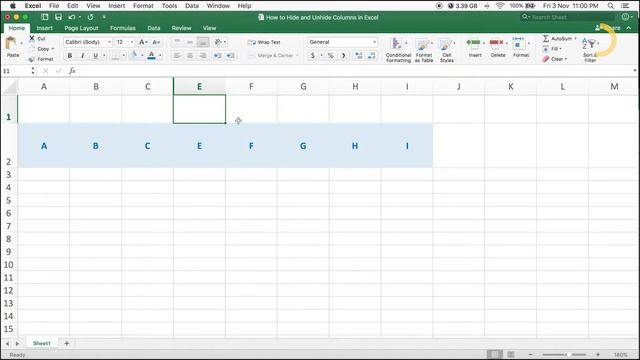Open the Window menu in menu bar
The image size is (640, 360).
(x=218, y=6)
